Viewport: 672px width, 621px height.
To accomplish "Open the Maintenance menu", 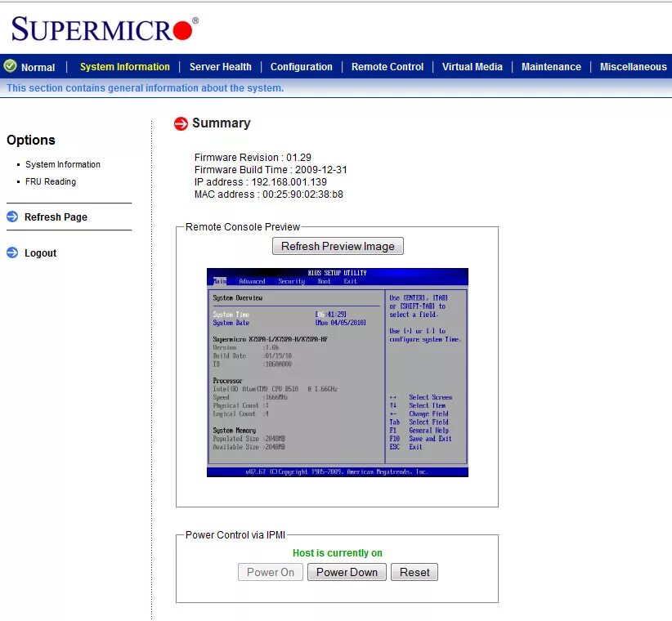I will 551,67.
